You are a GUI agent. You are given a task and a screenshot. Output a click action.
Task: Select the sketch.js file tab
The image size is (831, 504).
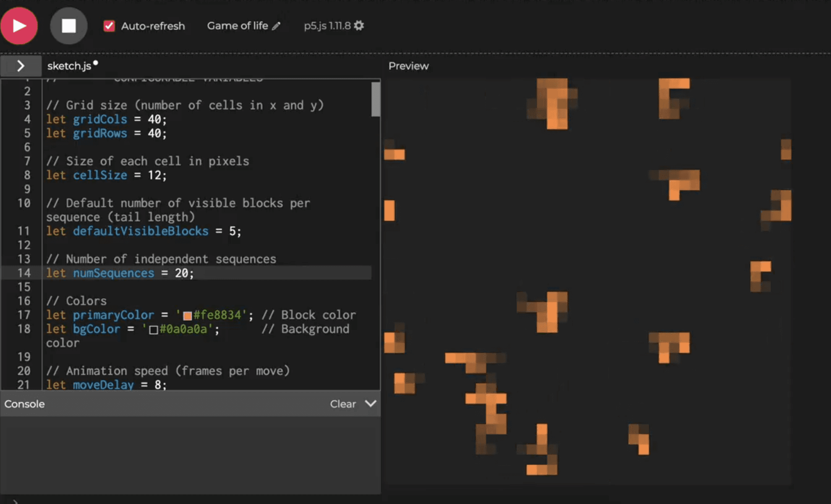tap(69, 66)
